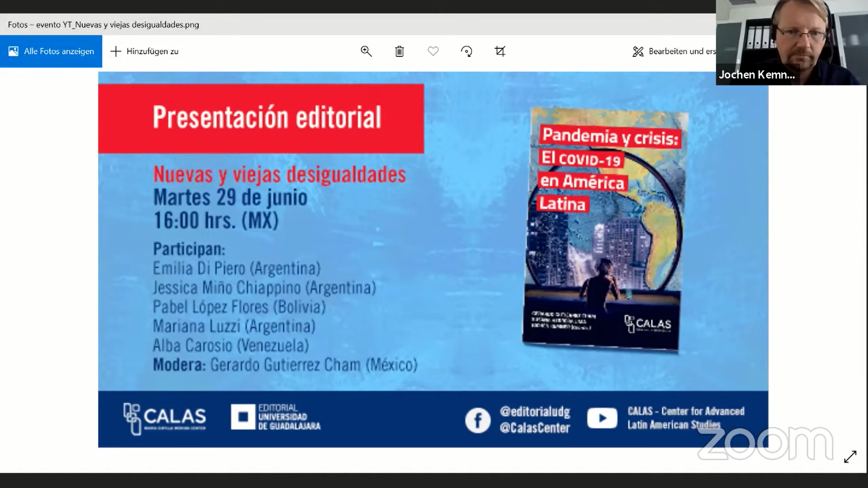Click the Facebook logo in the flyer
This screenshot has width=868, height=488.
click(477, 420)
